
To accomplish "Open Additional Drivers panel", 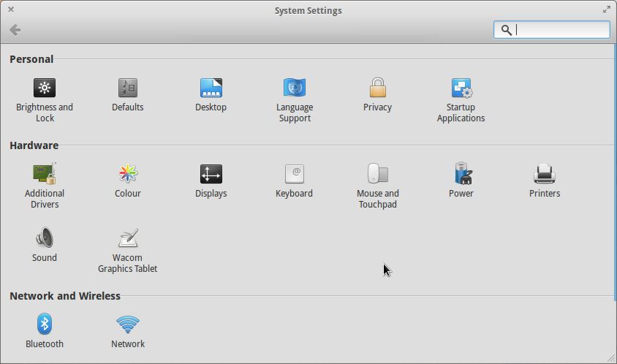I will pos(45,175).
